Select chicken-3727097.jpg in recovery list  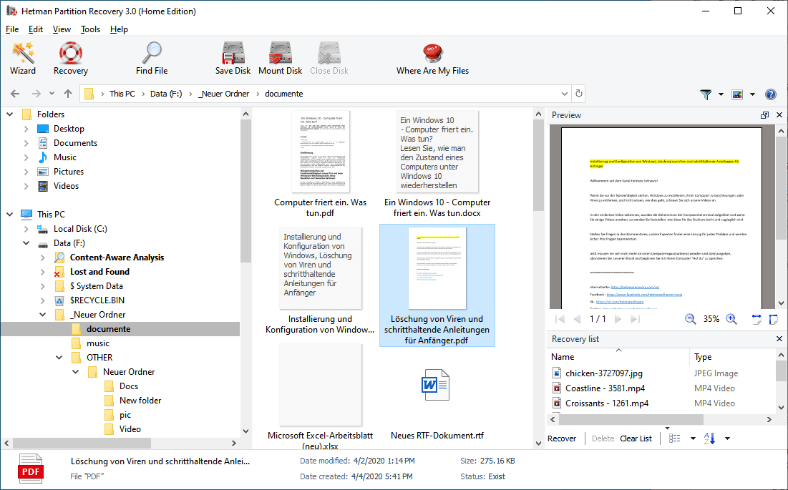(x=604, y=373)
